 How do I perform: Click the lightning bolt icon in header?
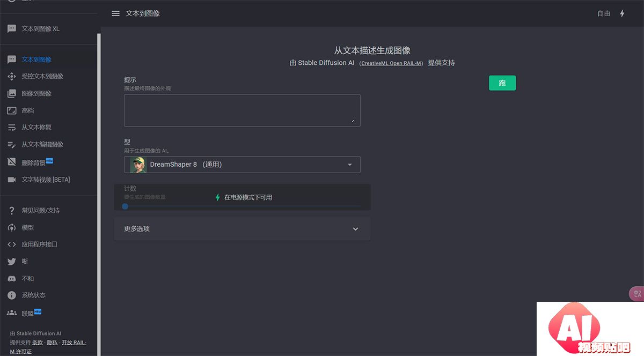point(622,13)
